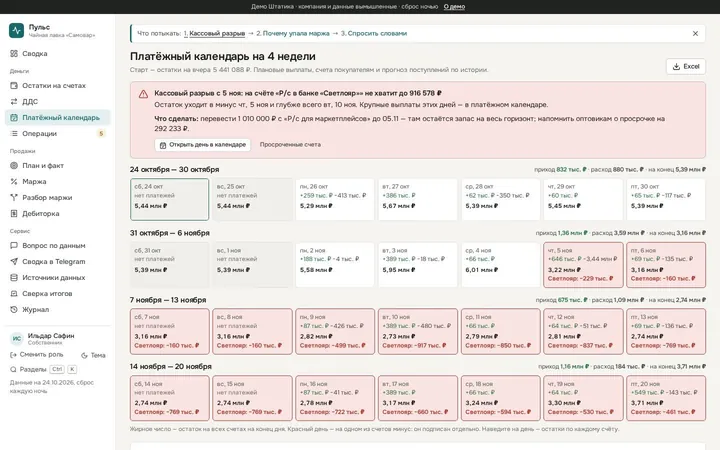
Task: Click the Операции badge 5
Action: [101, 134]
